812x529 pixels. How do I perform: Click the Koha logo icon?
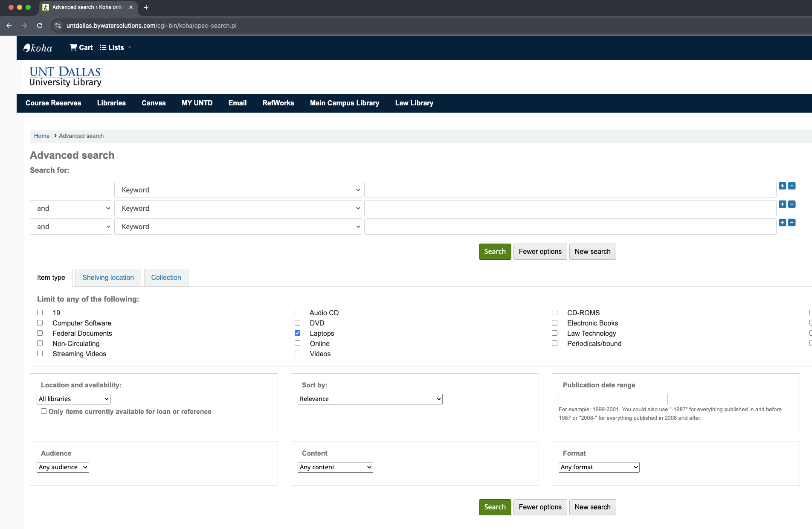click(x=38, y=48)
